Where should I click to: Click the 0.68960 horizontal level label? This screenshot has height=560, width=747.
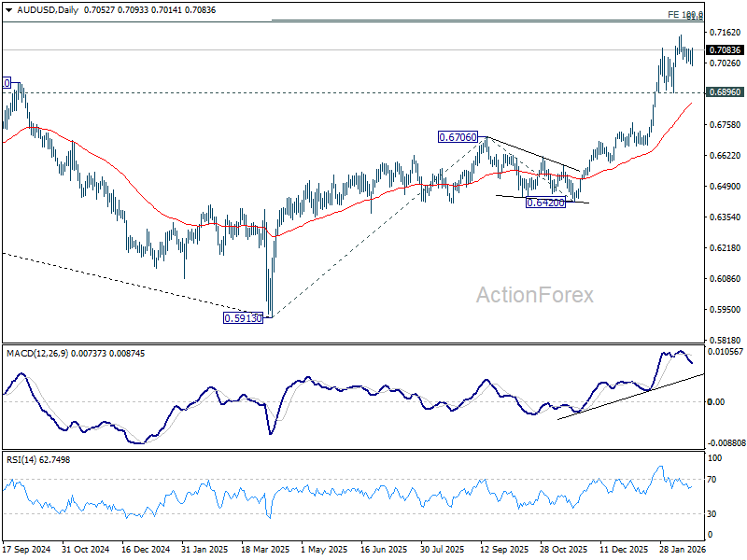click(x=725, y=92)
